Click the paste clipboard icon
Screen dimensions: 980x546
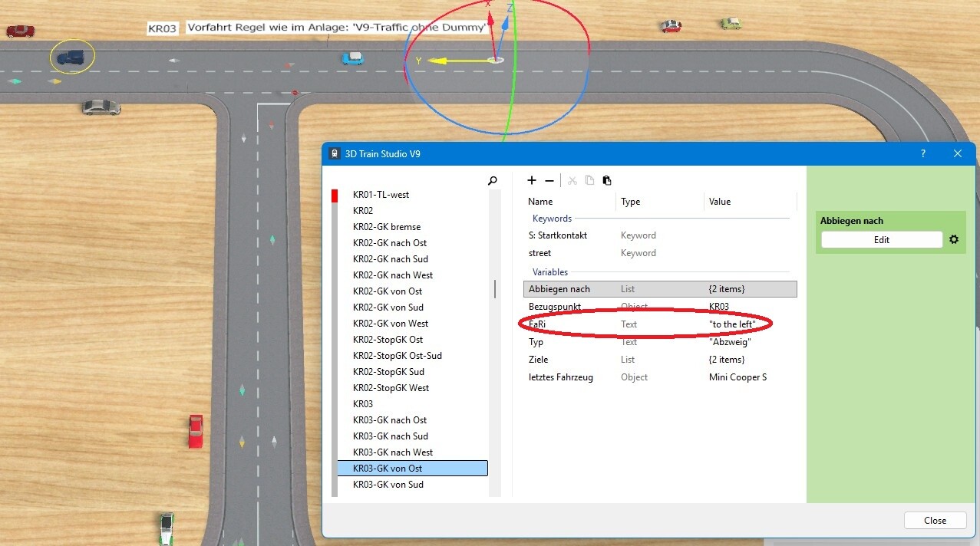[607, 181]
